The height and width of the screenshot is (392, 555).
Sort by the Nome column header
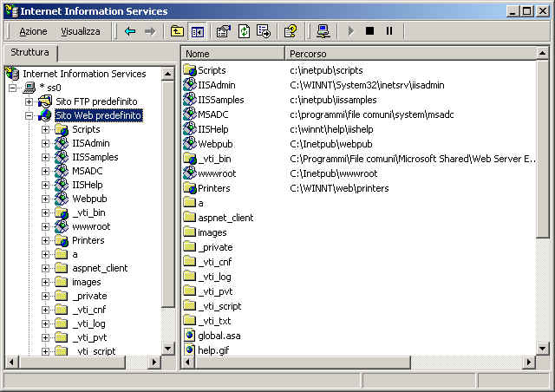[x=233, y=54]
